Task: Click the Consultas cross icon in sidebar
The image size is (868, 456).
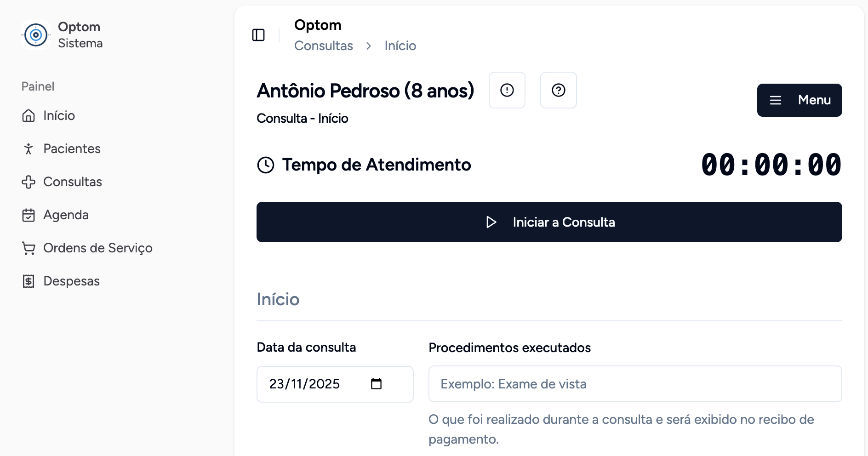Action: coord(29,182)
